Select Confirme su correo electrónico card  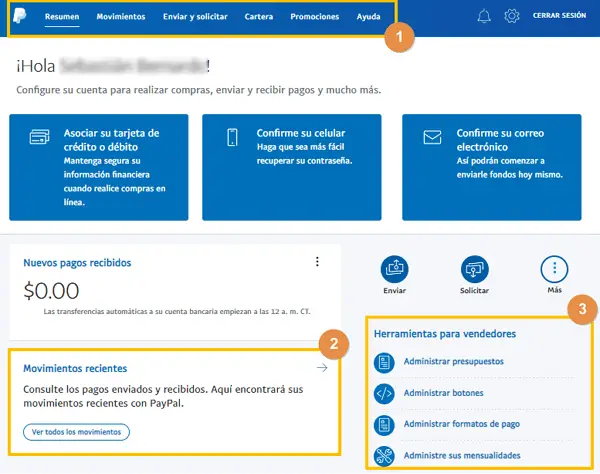[492, 167]
